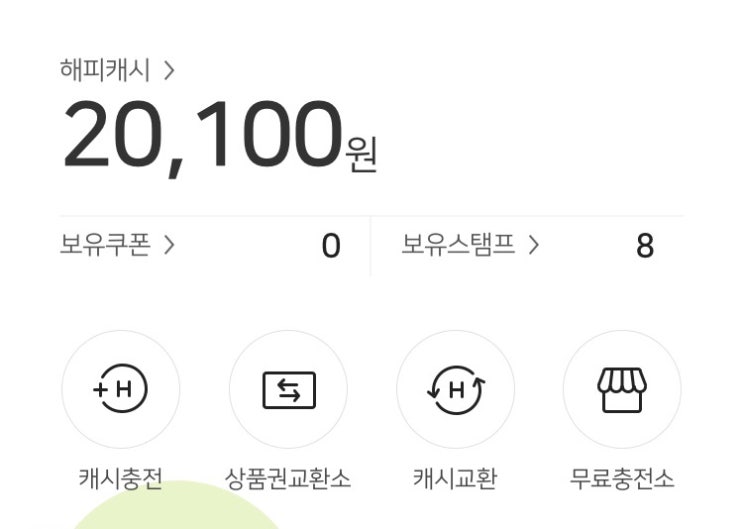This screenshot has height=529, width=743.
Task: Open the 해피캐시 heading
Action: click(105, 71)
